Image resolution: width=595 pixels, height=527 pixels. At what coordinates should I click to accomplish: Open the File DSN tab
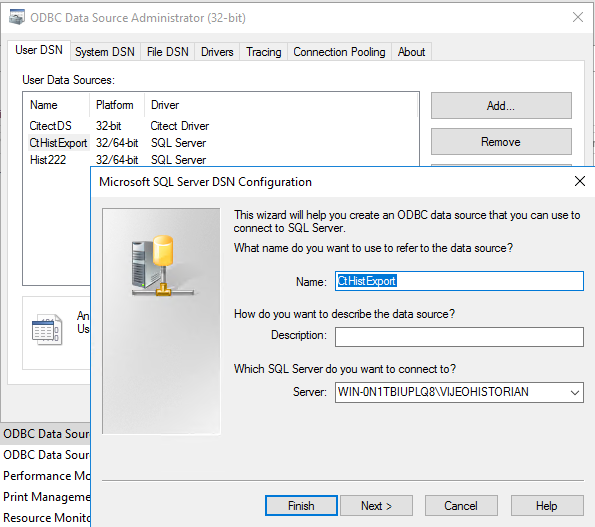[167, 52]
